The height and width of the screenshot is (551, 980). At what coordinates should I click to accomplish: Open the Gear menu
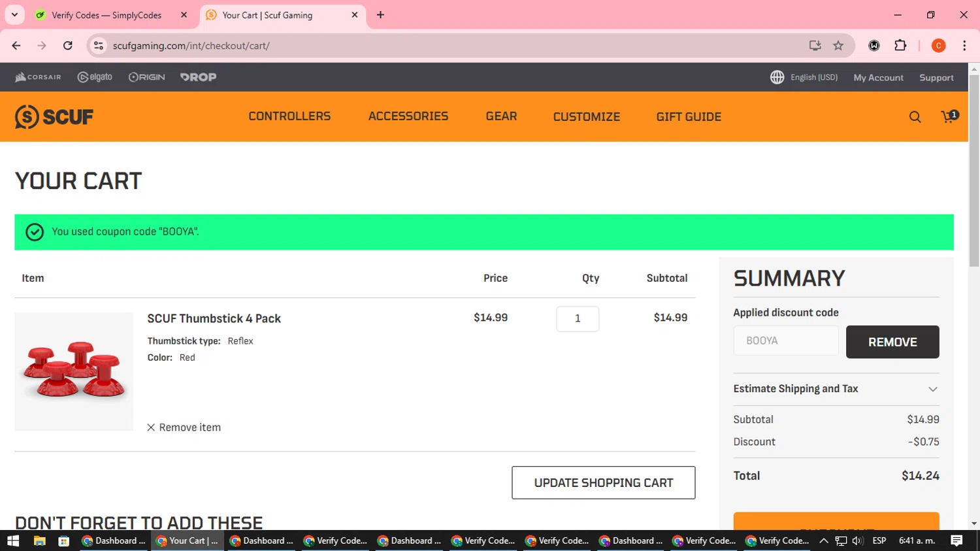(x=501, y=116)
